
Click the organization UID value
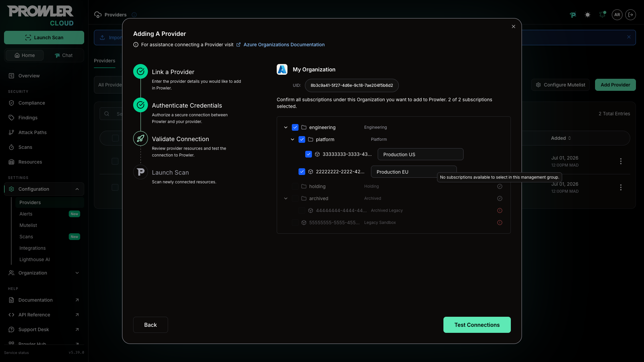click(x=352, y=85)
